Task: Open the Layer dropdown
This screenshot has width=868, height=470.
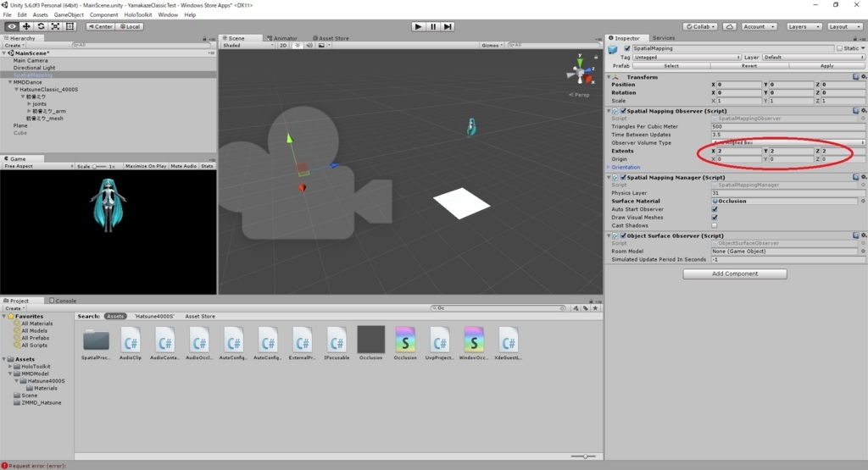Action: point(813,57)
